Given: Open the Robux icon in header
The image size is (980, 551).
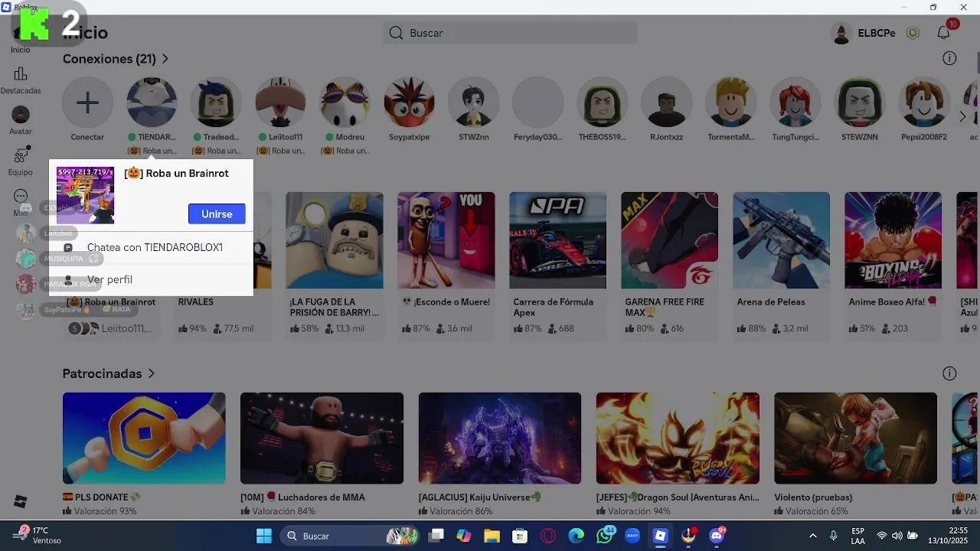Looking at the screenshot, I should pos(913,33).
